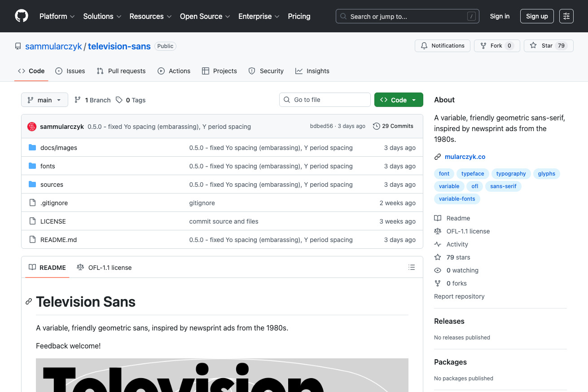Open the main branch selector dropdown
588x392 pixels.
click(x=44, y=100)
